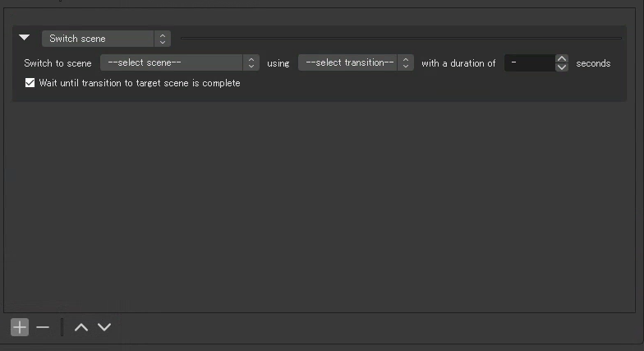The height and width of the screenshot is (351, 644).
Task: Open the --select scene-- dropdown
Action: pyautogui.click(x=179, y=63)
